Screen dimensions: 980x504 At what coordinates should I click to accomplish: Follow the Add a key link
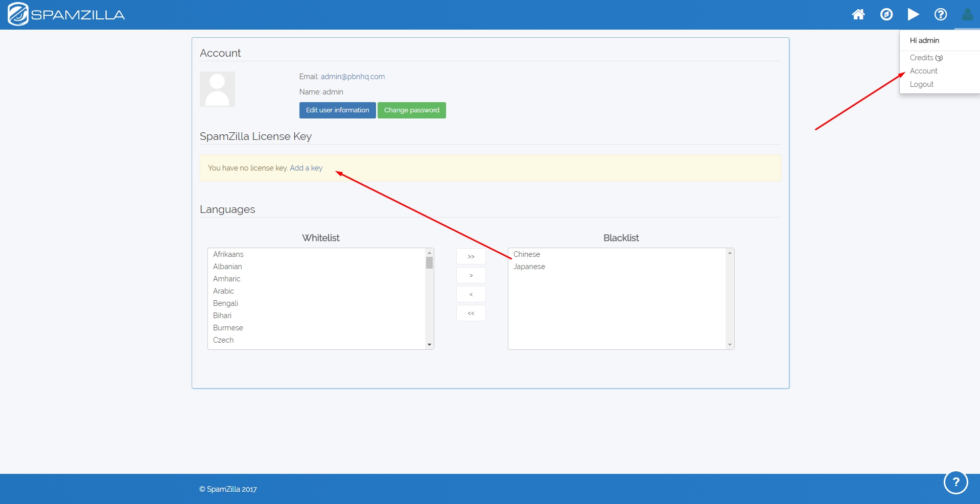click(306, 168)
